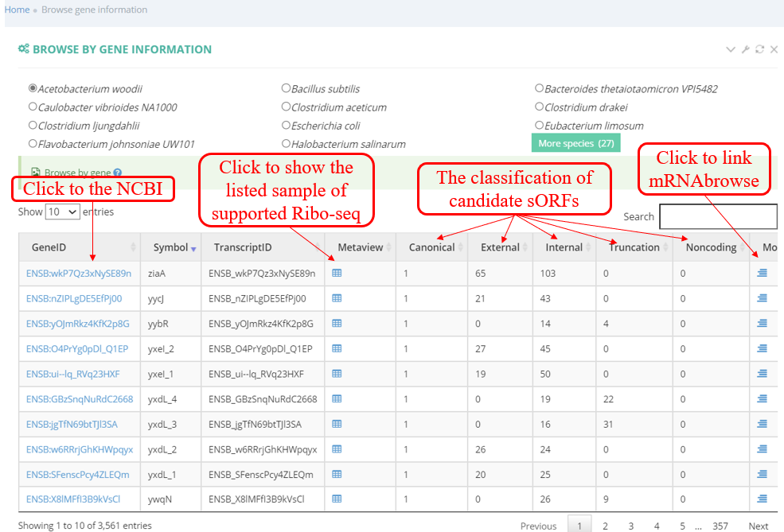Open Metaview table icon for ziaA row
This screenshot has height=532, width=784.
coord(337,273)
